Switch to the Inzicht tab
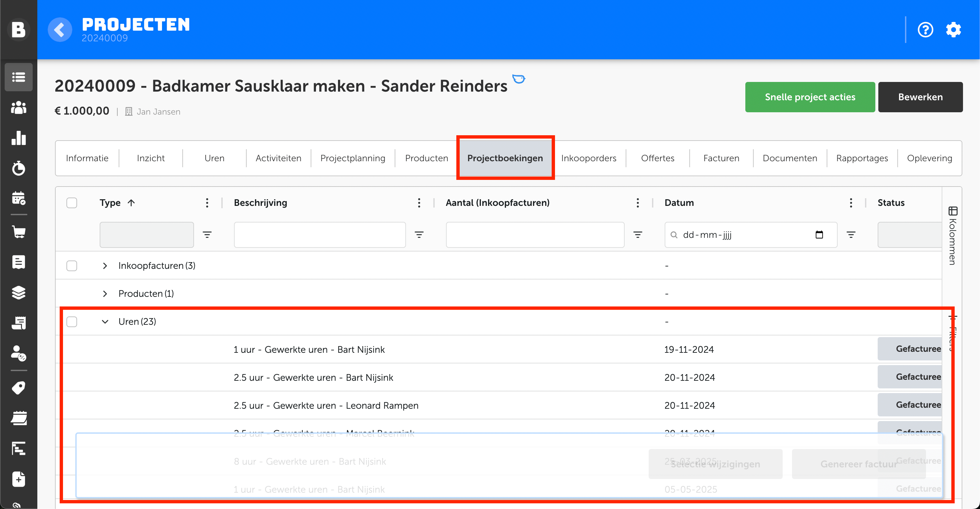 [151, 158]
